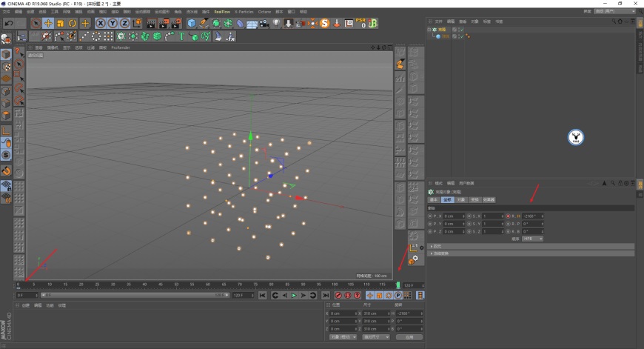Click the Record Active Objects red button

click(x=338, y=296)
